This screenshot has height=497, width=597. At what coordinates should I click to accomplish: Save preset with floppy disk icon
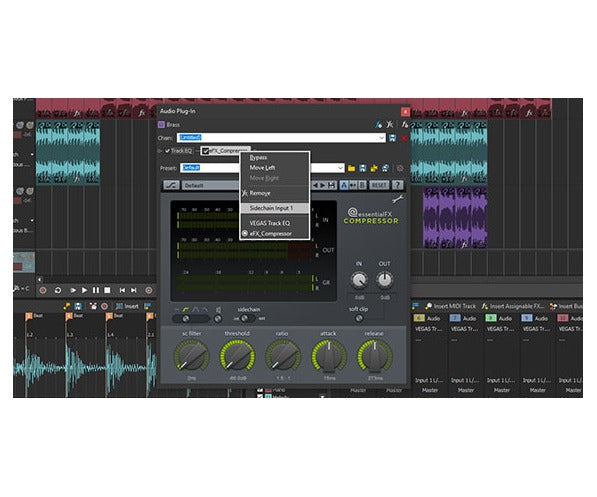pos(362,168)
